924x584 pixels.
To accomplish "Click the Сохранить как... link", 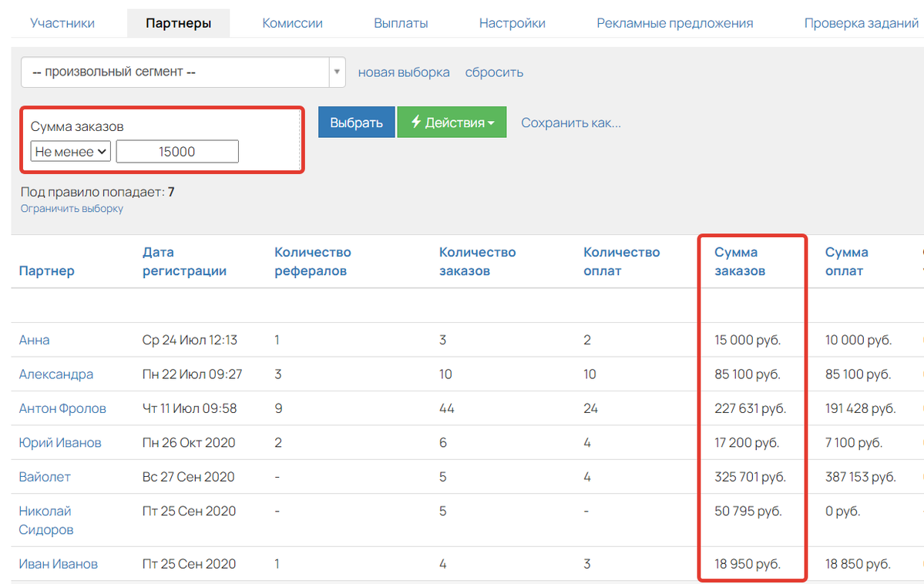I will point(571,123).
